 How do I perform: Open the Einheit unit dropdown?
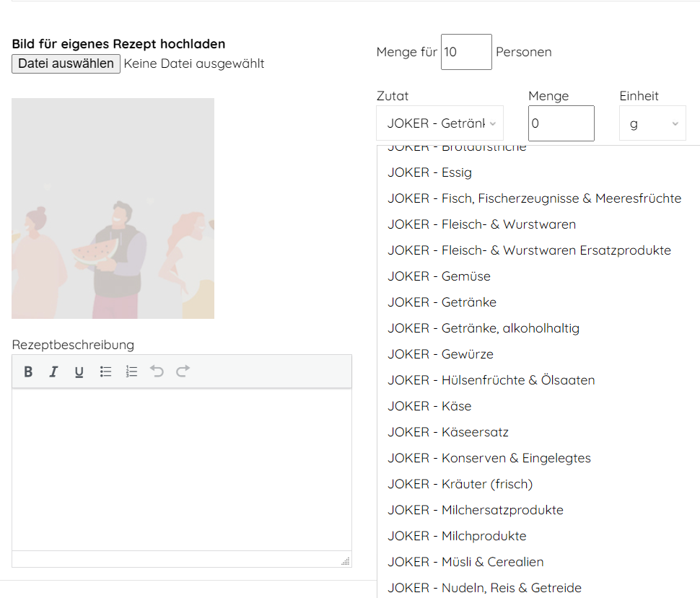652,123
